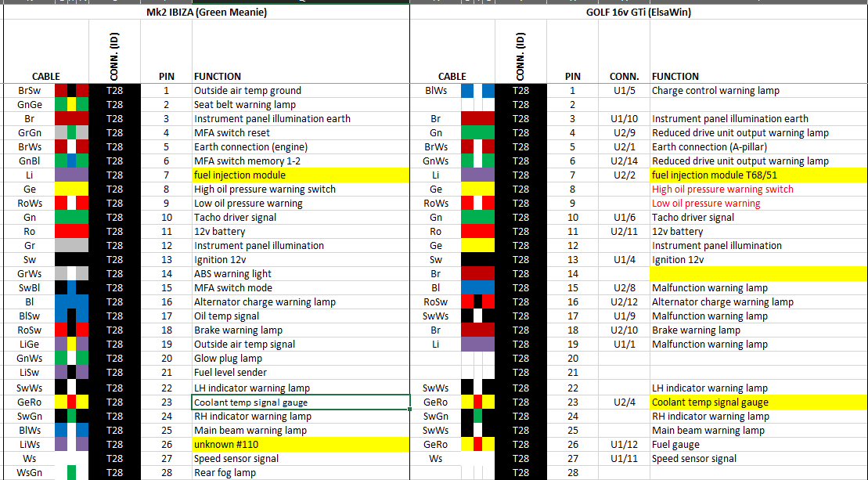This screenshot has width=868, height=480.
Task: Select the "Seat belt warning lamp" cell
Action: pos(301,105)
